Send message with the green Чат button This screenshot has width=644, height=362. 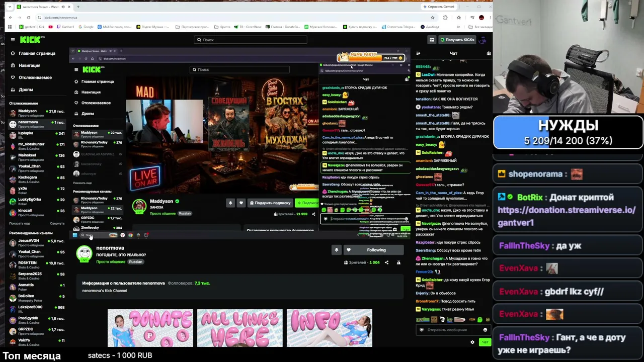point(485,342)
